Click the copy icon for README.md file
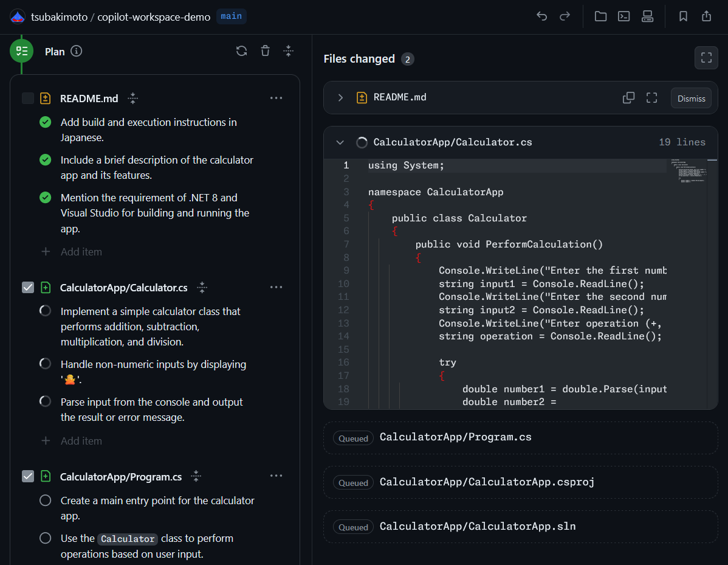The height and width of the screenshot is (565, 728). [628, 97]
